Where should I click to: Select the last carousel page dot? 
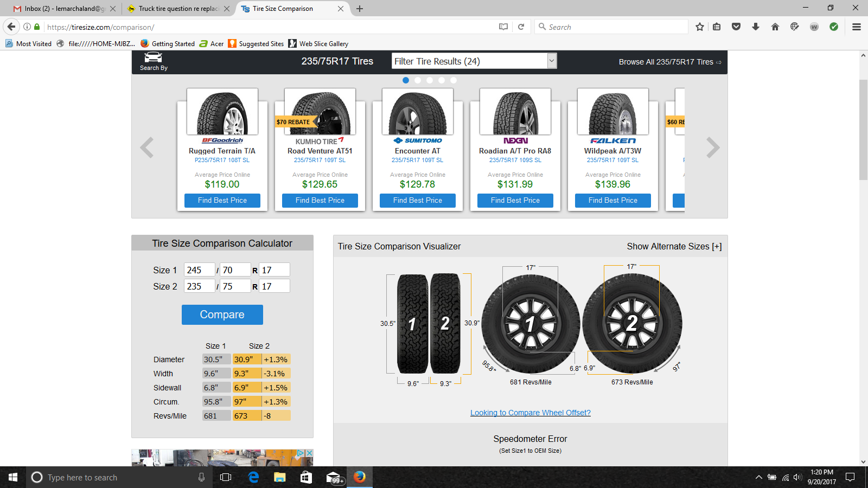454,80
